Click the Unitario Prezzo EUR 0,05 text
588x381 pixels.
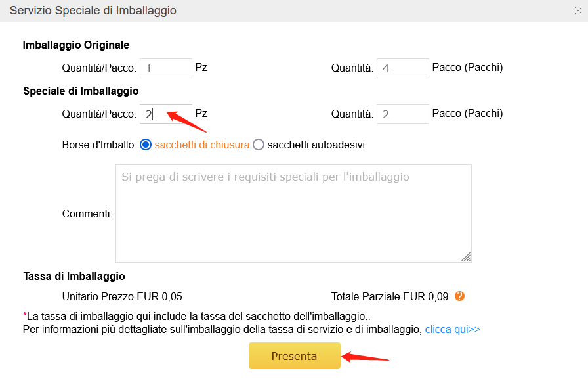[x=122, y=296]
